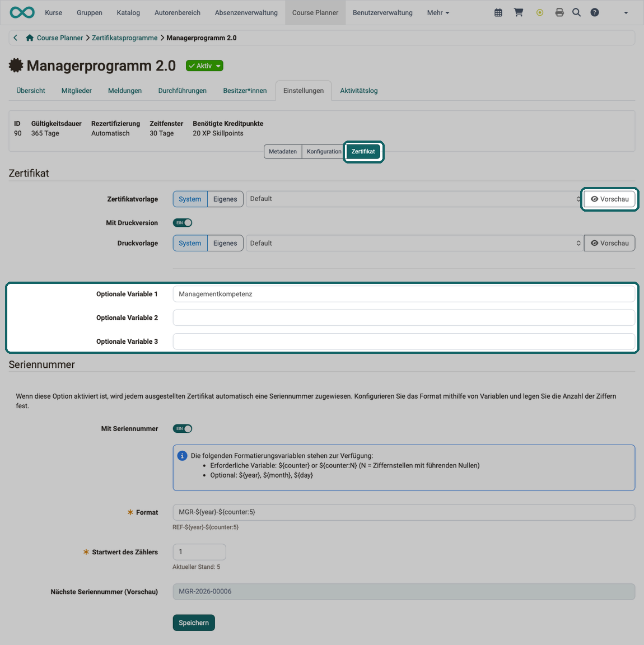Open the Aktivitätslog tab

pos(359,91)
